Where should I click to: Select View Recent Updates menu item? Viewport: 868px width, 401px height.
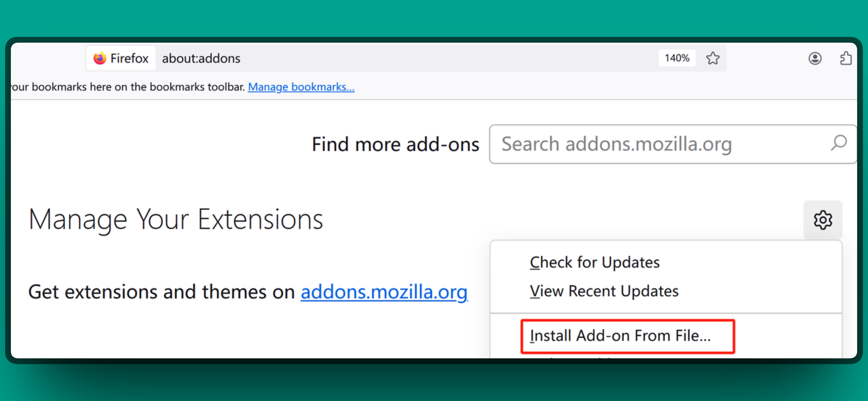(x=604, y=291)
